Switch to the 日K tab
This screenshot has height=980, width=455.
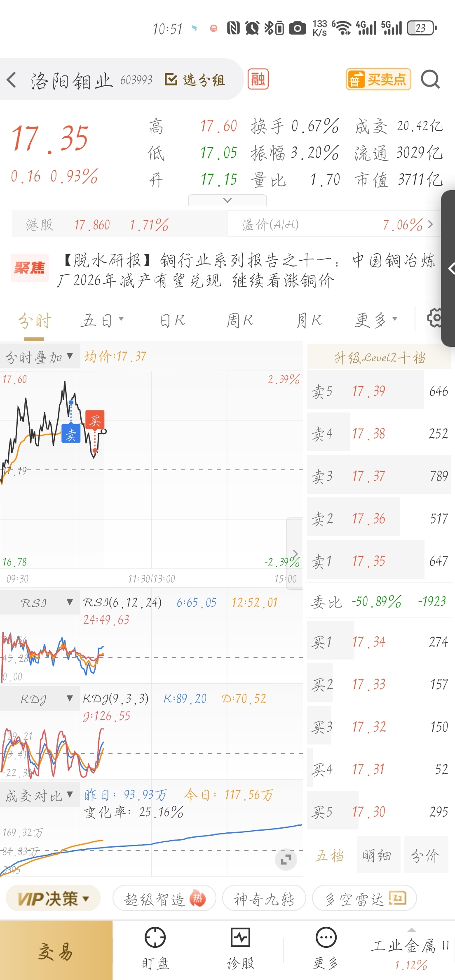pyautogui.click(x=172, y=320)
